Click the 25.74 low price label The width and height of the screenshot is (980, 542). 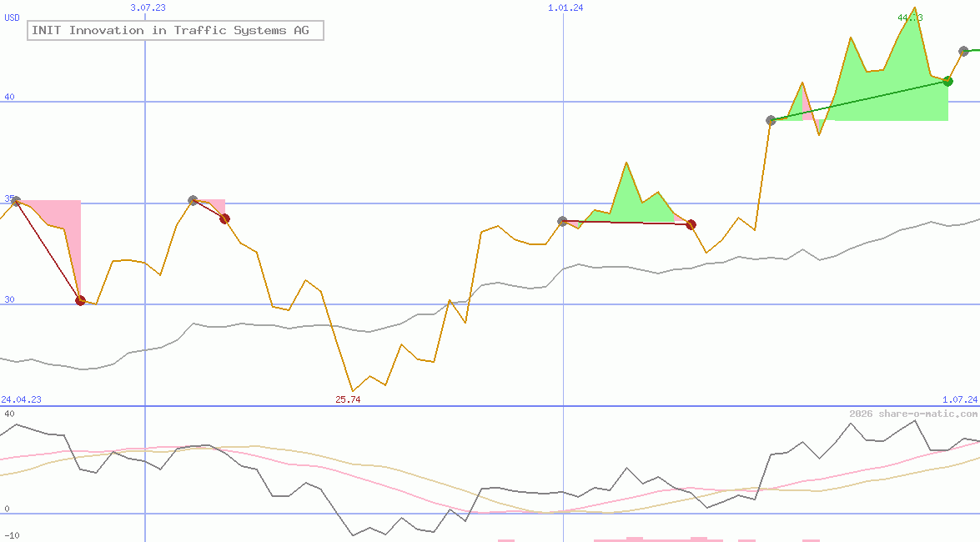click(348, 399)
